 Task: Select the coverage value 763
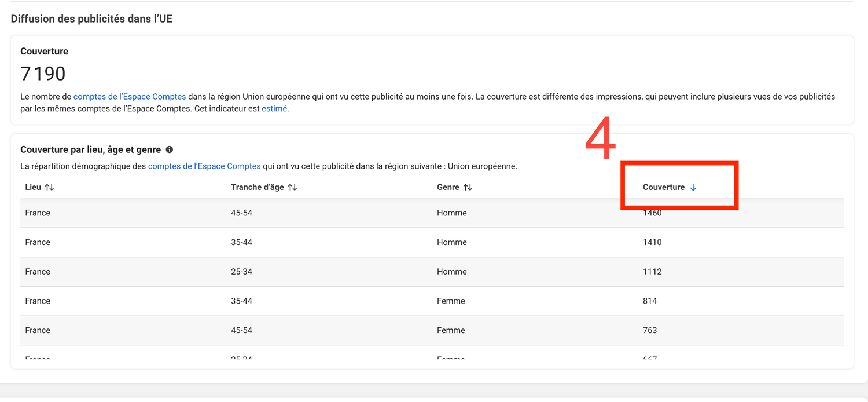(x=650, y=330)
